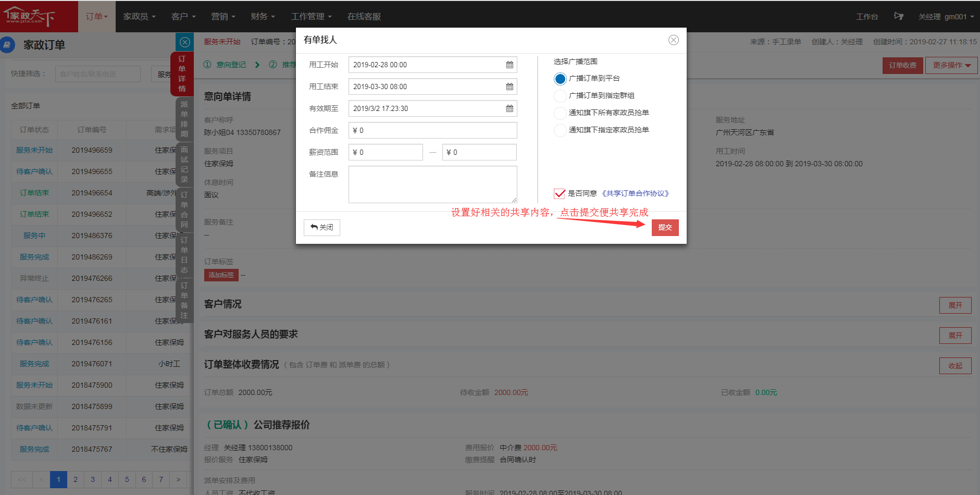Close order detail panel with circled X
Image resolution: width=980 pixels, height=495 pixels.
[x=185, y=42]
